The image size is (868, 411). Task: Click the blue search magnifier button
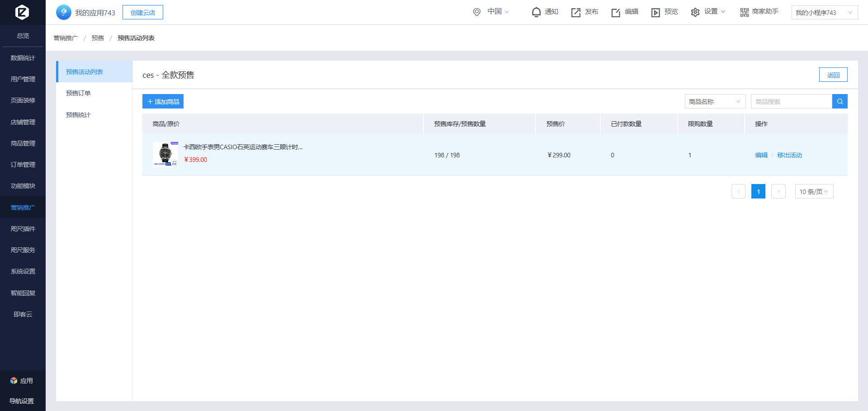point(840,101)
